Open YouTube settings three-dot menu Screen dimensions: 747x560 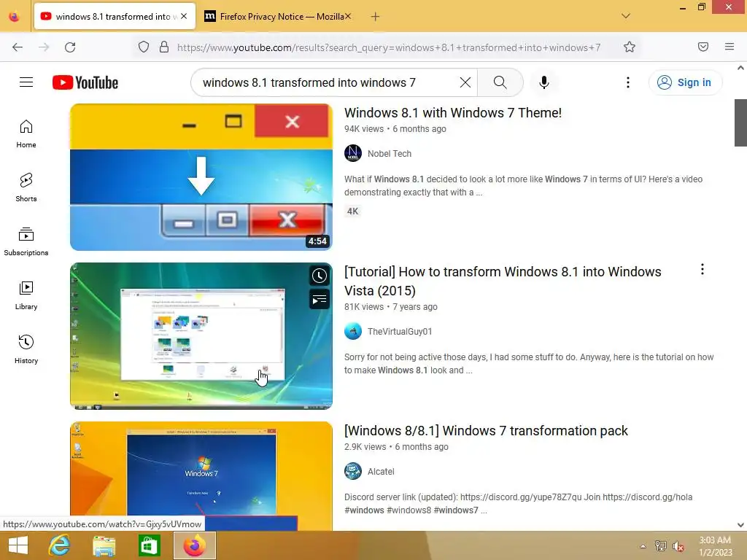click(628, 82)
